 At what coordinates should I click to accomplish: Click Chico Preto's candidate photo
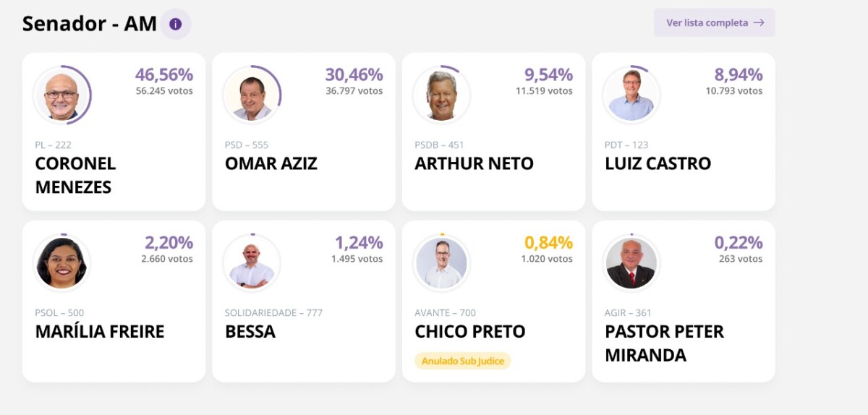441,263
